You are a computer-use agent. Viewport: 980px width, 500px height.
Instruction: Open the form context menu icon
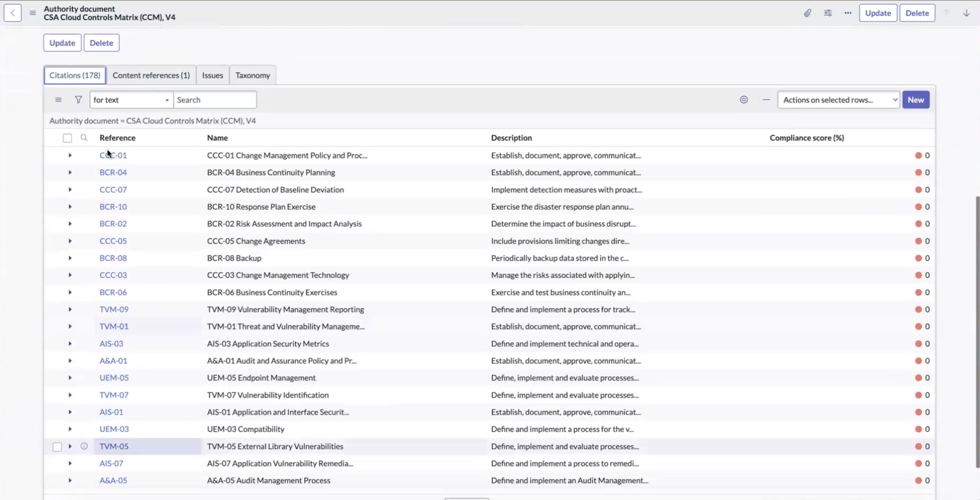point(33,13)
